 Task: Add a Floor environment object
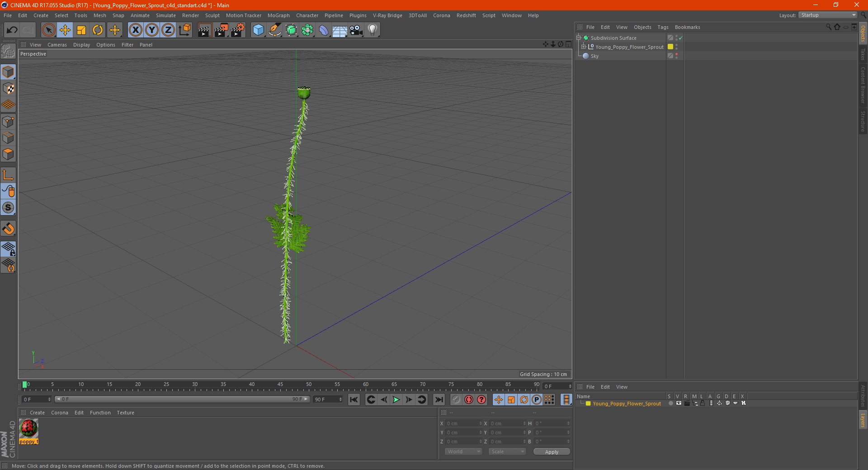340,30
